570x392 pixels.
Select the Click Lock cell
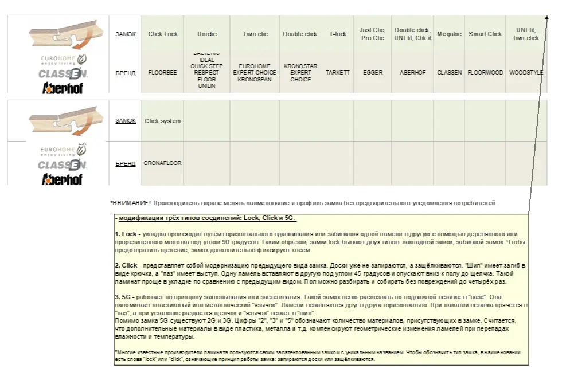click(163, 34)
